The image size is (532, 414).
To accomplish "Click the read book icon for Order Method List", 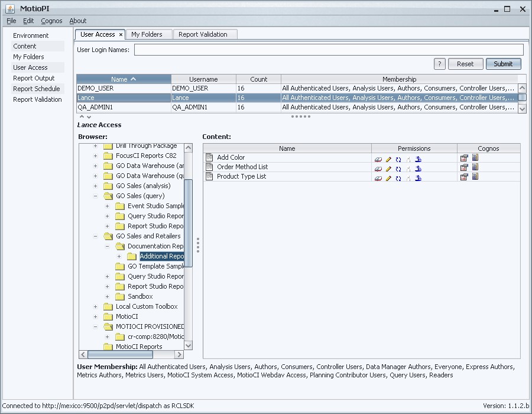I will pyautogui.click(x=378, y=169).
